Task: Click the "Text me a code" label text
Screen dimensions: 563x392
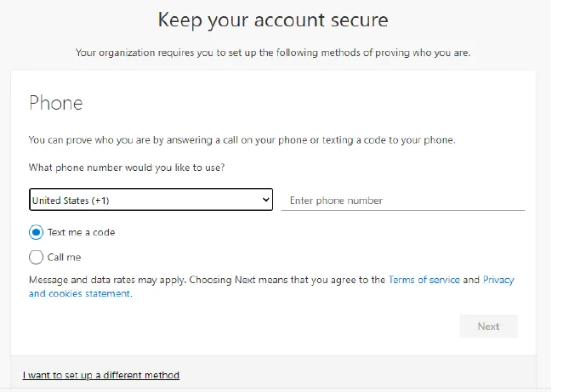Action: click(x=81, y=232)
